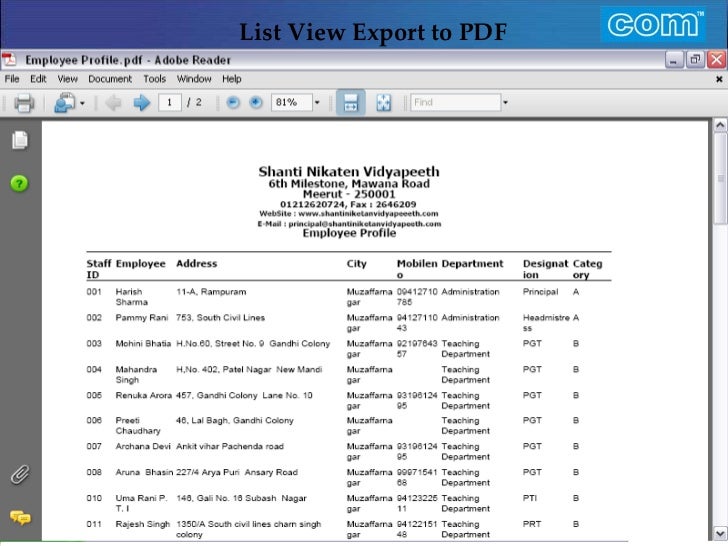728x546 pixels.
Task: Click the zoom in plus button
Action: tap(256, 102)
